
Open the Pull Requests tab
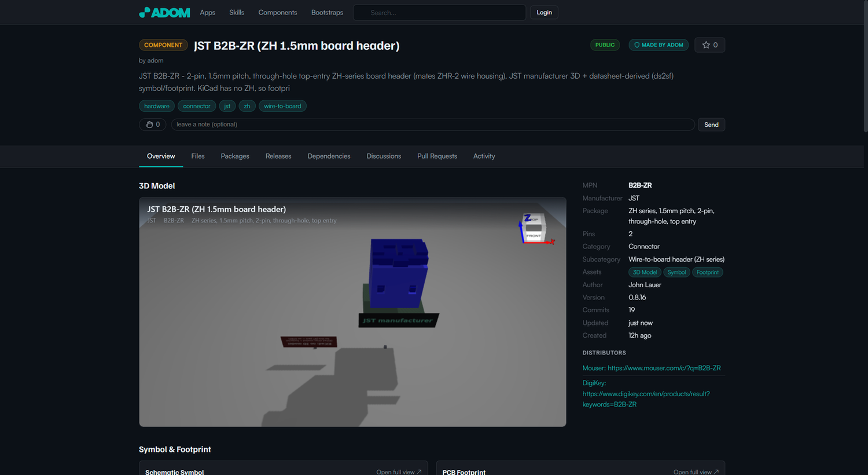click(x=437, y=156)
